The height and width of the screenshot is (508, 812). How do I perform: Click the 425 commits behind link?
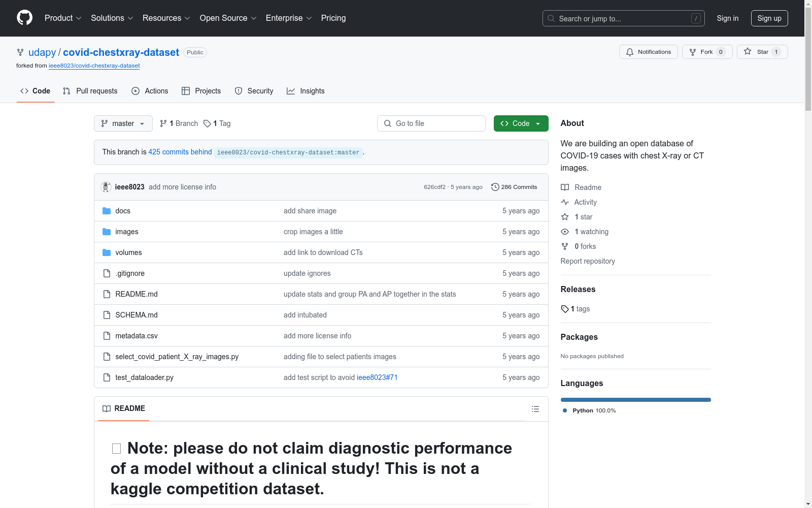[x=180, y=152]
